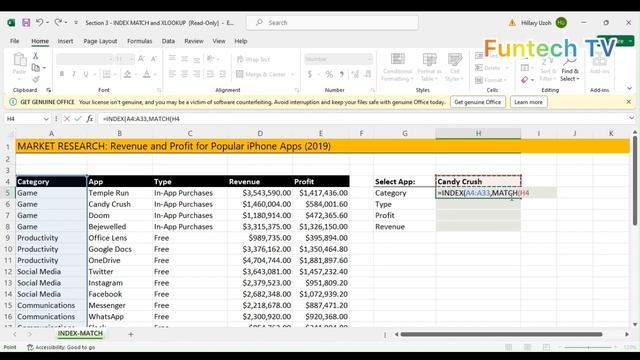This screenshot has height=360, width=640.
Task: Click column H header
Action: (478, 133)
